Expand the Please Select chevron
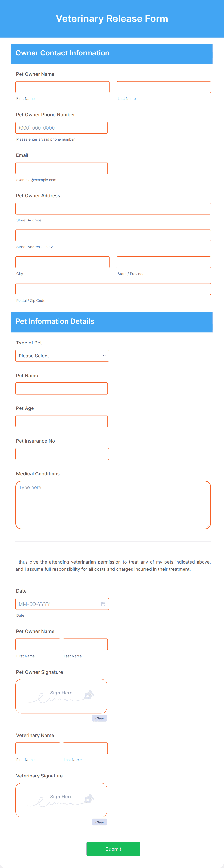Screen dimensions: 224x868 [x=103, y=356]
